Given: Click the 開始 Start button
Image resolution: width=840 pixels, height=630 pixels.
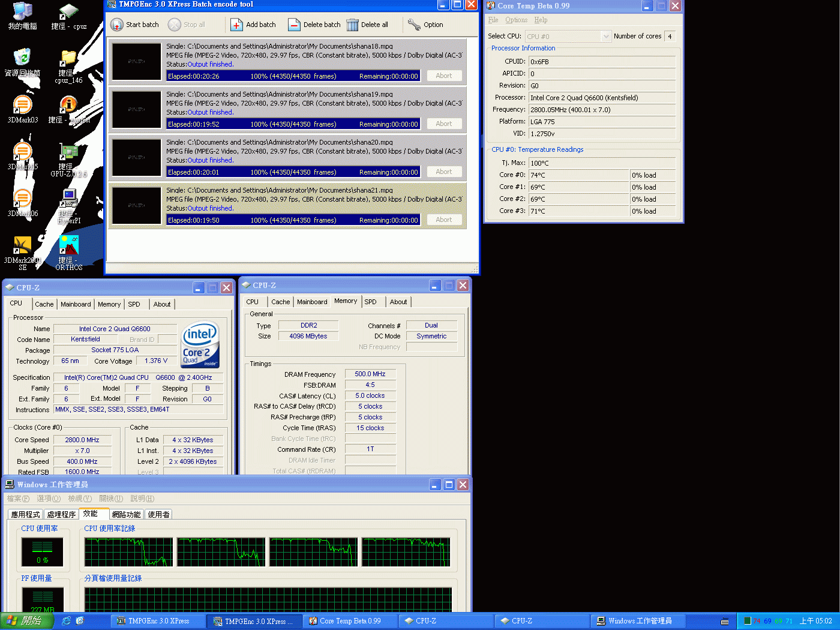Looking at the screenshot, I should 27,621.
